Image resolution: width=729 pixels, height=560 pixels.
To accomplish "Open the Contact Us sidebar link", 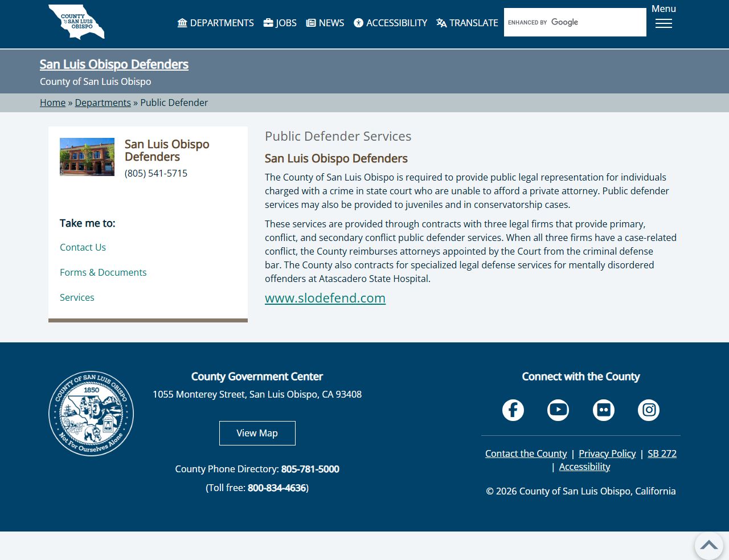I will [x=83, y=247].
